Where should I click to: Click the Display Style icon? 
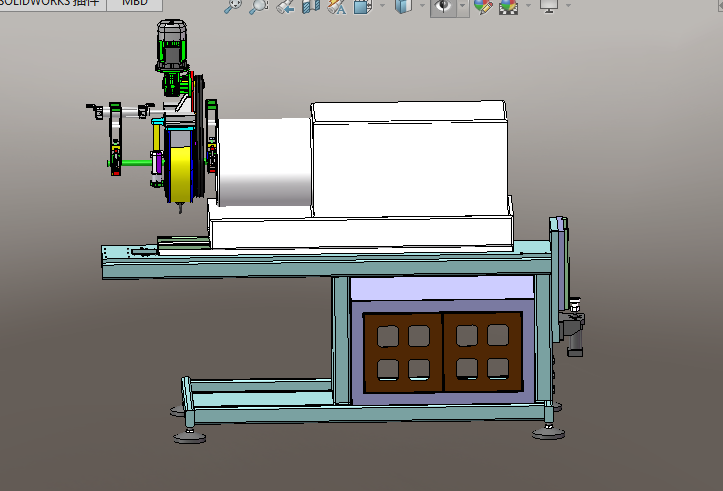click(x=403, y=6)
